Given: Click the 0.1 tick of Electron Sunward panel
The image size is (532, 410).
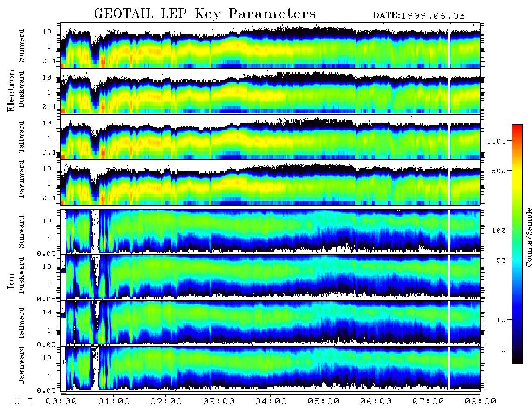Looking at the screenshot, I should tap(49, 61).
